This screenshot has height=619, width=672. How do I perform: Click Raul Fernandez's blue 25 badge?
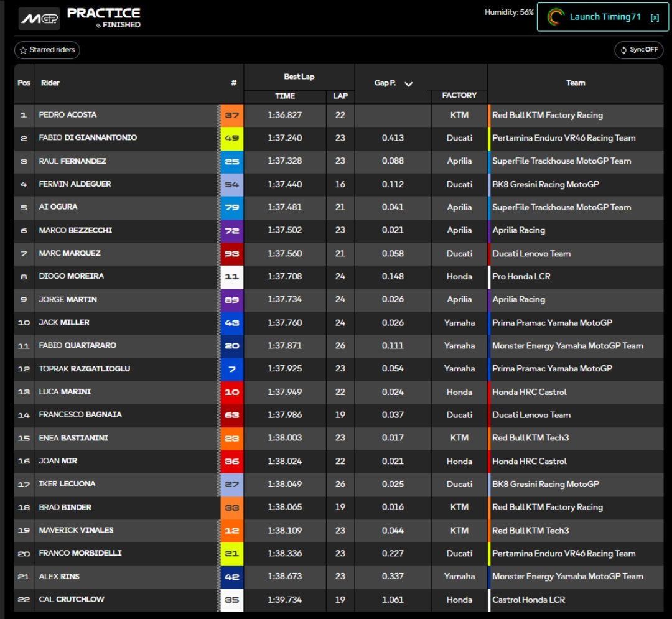232,161
